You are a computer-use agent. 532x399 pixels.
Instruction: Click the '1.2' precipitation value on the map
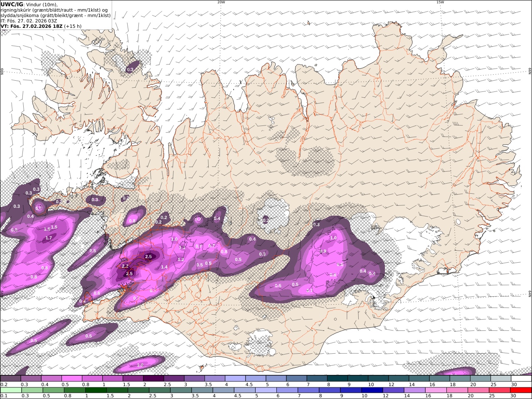click(181, 259)
